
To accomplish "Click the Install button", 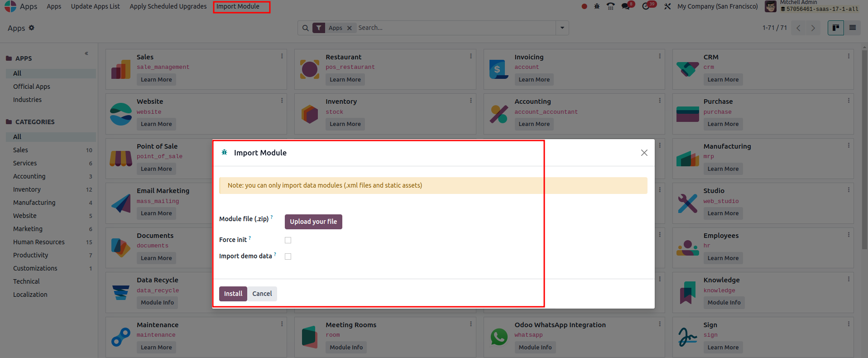I will 233,294.
